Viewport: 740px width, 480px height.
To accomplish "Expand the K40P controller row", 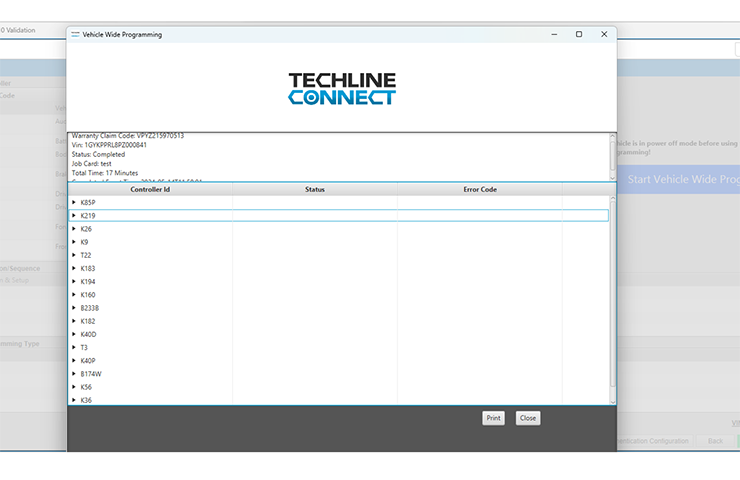I will click(x=74, y=361).
